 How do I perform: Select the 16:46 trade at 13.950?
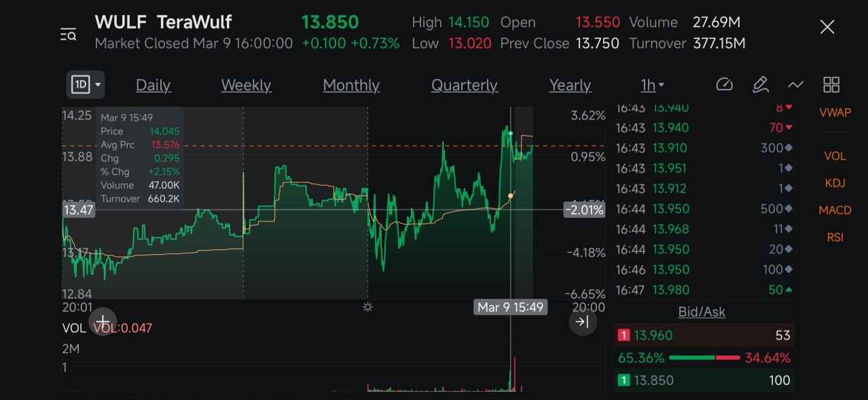(704, 270)
